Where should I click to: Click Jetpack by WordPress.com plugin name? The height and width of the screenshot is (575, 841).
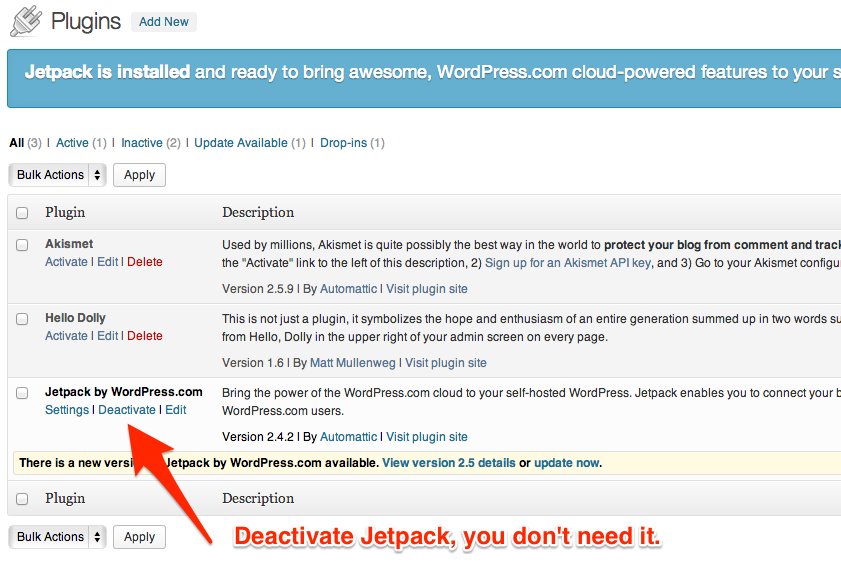[x=124, y=392]
